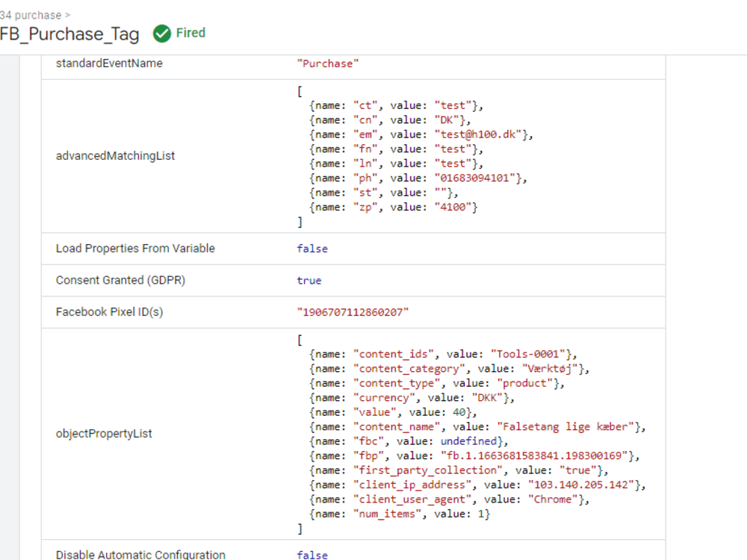Select the first_party_collection line
Image resolution: width=747 pixels, height=560 pixels.
[x=459, y=470]
